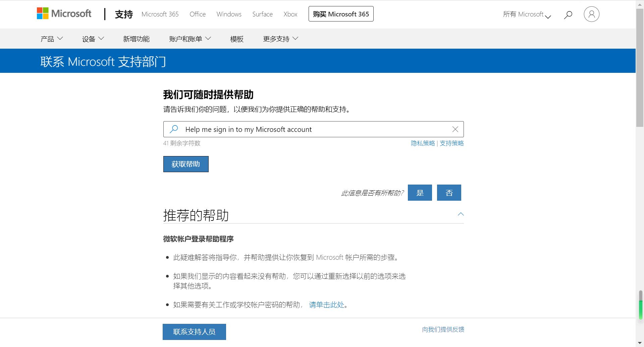
Task: Click 购买 Microsoft 365 button
Action: coord(341,14)
